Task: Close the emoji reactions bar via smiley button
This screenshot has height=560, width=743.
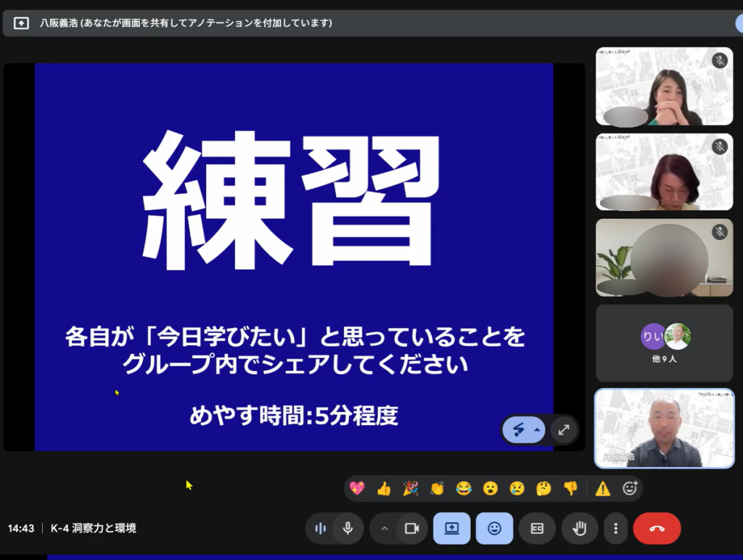Action: pos(494,528)
